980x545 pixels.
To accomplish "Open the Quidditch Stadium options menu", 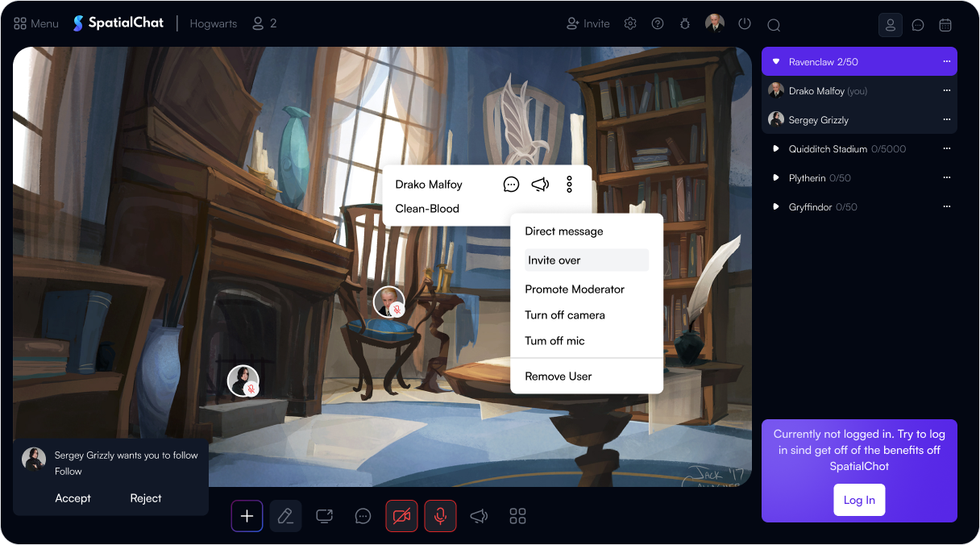I will 947,149.
